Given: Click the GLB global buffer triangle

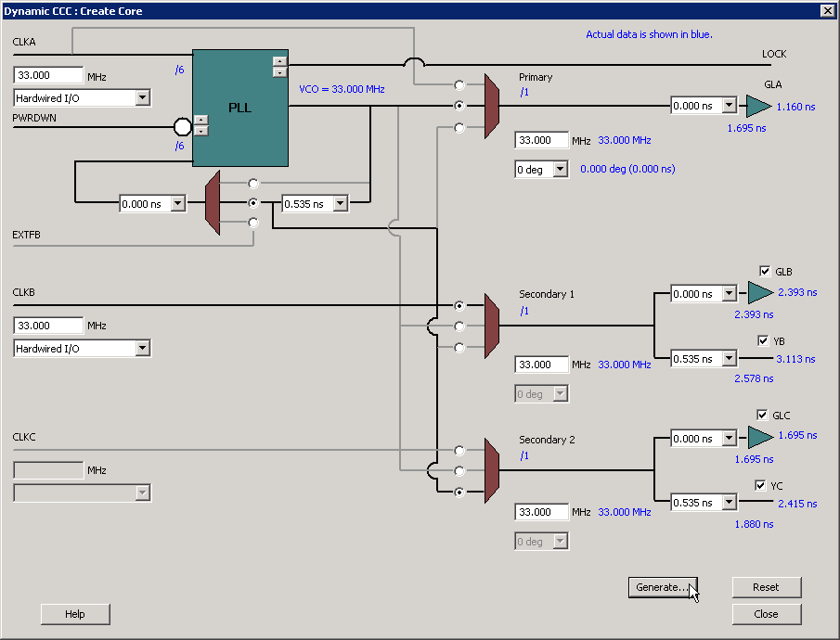Looking at the screenshot, I should 760,292.
